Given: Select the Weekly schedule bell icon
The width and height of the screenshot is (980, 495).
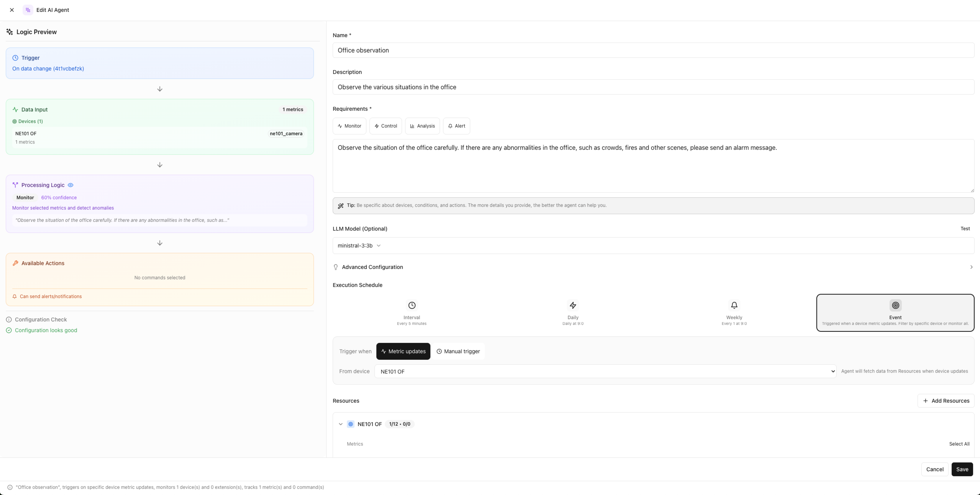Looking at the screenshot, I should (x=734, y=305).
